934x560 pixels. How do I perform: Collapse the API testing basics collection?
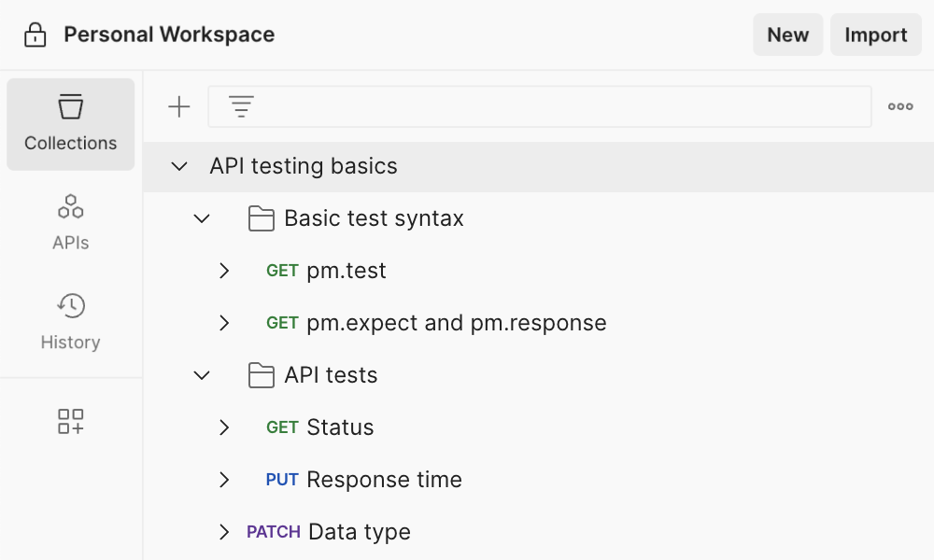tap(179, 166)
